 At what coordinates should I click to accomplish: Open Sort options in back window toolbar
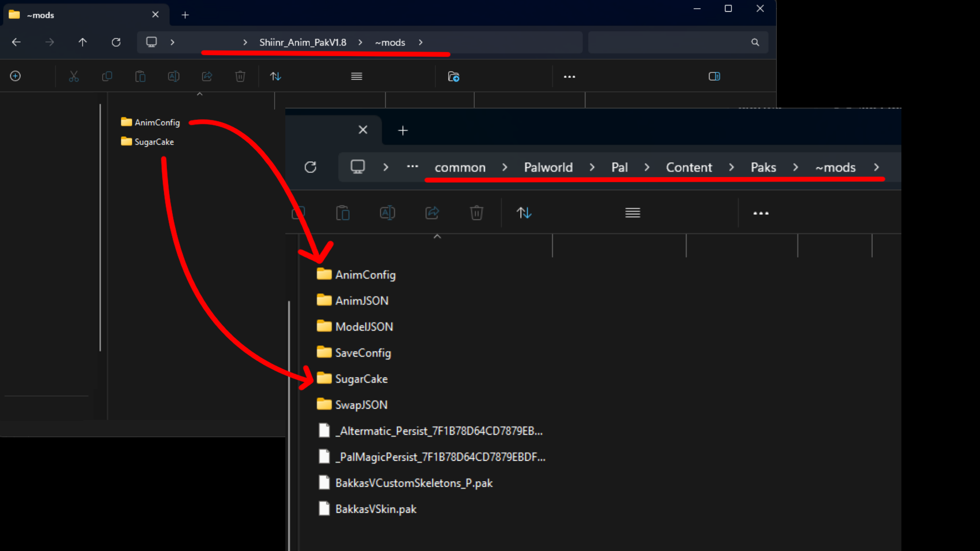coord(276,77)
